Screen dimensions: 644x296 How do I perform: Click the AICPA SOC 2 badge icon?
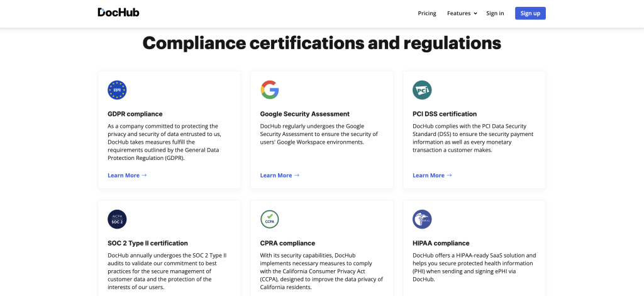[x=117, y=219]
